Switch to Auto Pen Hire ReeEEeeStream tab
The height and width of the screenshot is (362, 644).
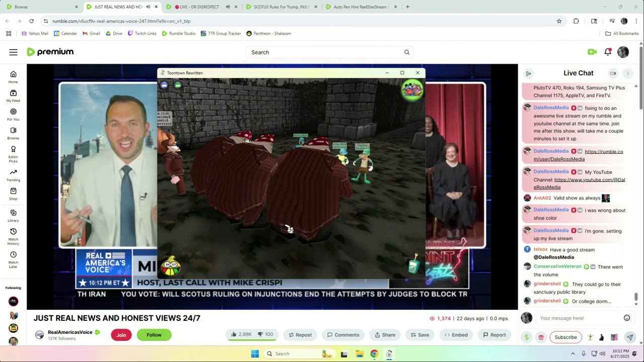point(361,7)
